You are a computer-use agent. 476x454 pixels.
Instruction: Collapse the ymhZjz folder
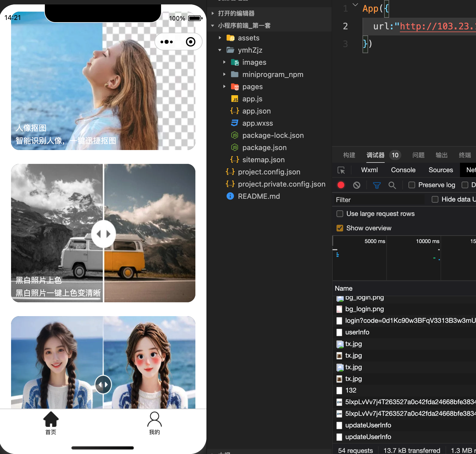220,50
